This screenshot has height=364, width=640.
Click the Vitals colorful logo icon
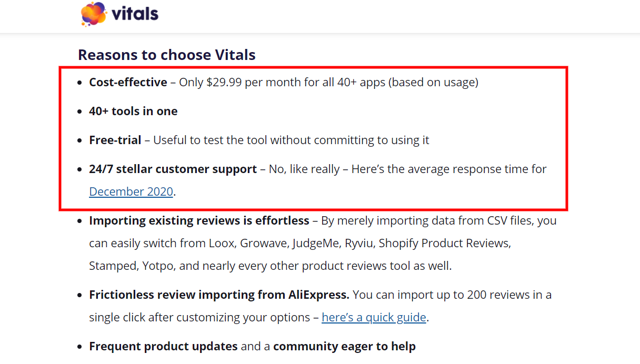[94, 14]
